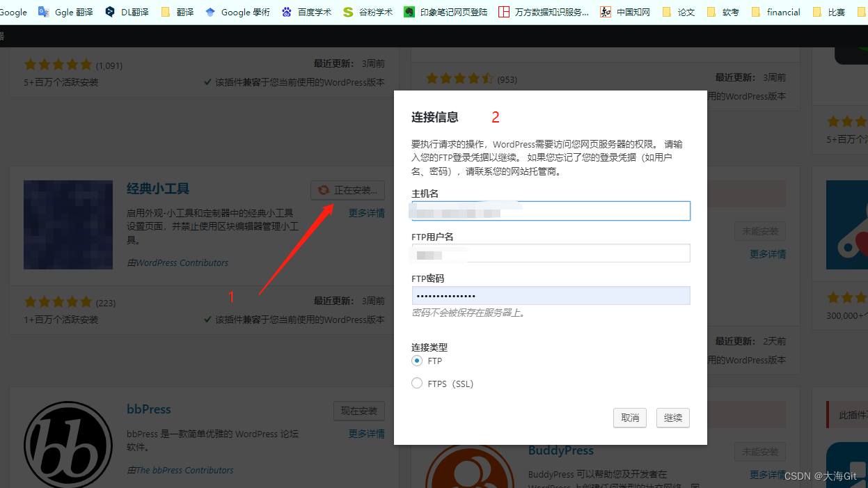
Task: Click the 正在安装... button for 经典小工具
Action: pyautogui.click(x=347, y=190)
